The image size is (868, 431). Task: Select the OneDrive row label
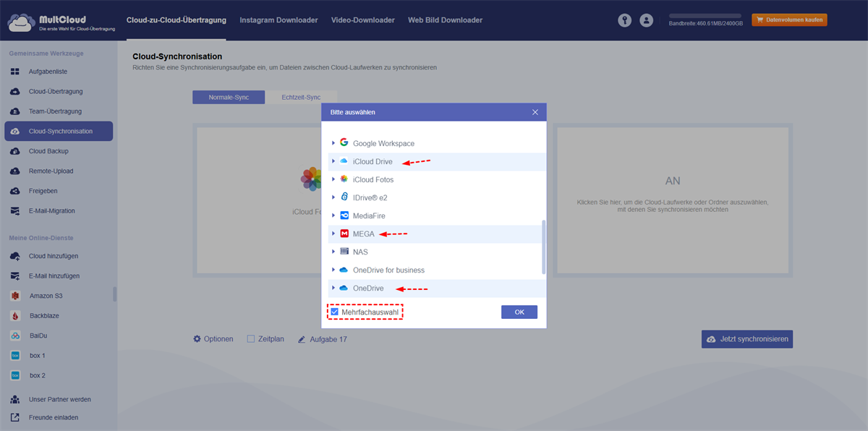coord(368,288)
